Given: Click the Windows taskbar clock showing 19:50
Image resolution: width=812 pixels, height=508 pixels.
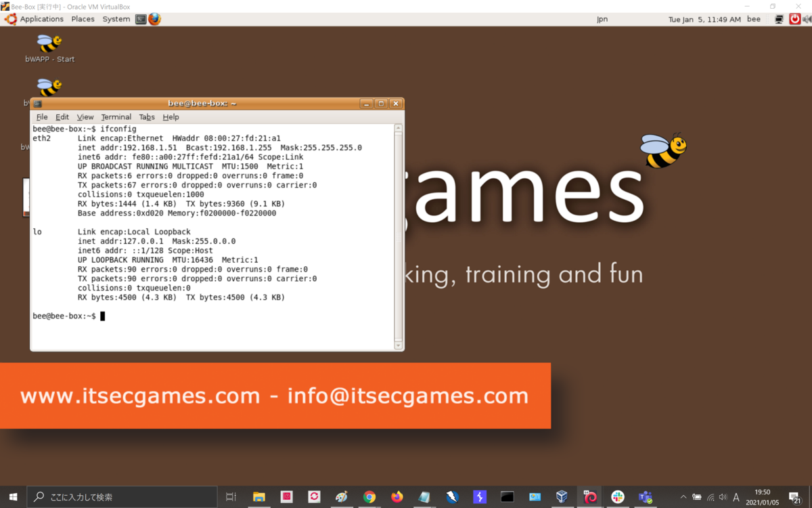Looking at the screenshot, I should point(762,496).
